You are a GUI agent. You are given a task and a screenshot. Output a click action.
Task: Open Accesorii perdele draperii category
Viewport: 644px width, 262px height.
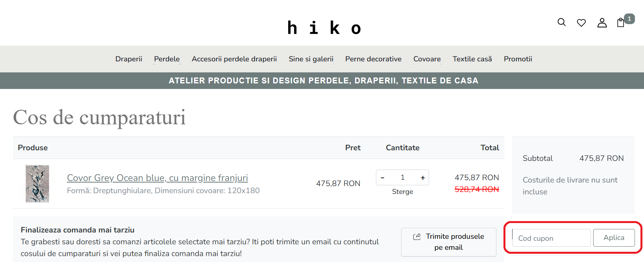[x=234, y=59]
